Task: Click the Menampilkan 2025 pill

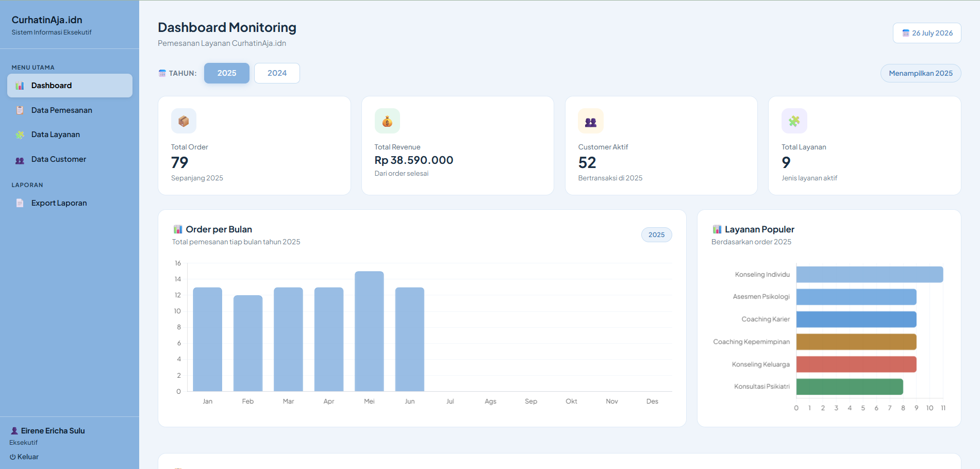Action: point(921,73)
